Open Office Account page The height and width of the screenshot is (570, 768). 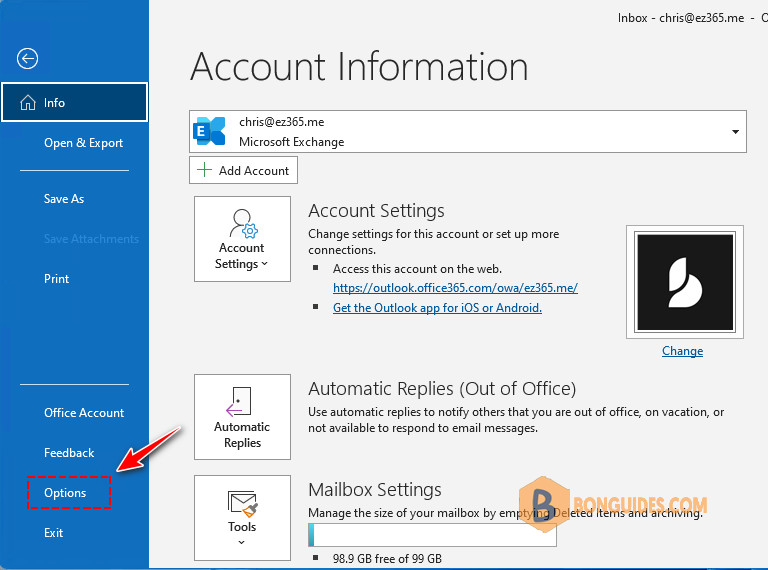84,413
